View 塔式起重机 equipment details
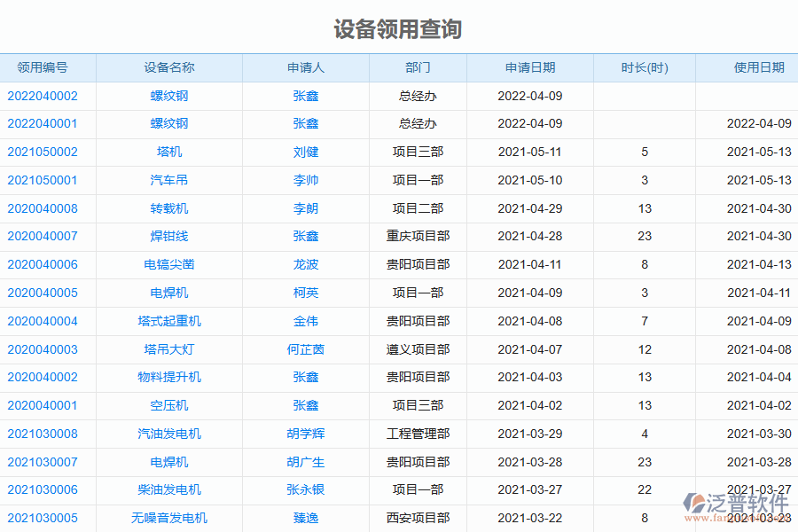The height and width of the screenshot is (532, 798). point(171,321)
